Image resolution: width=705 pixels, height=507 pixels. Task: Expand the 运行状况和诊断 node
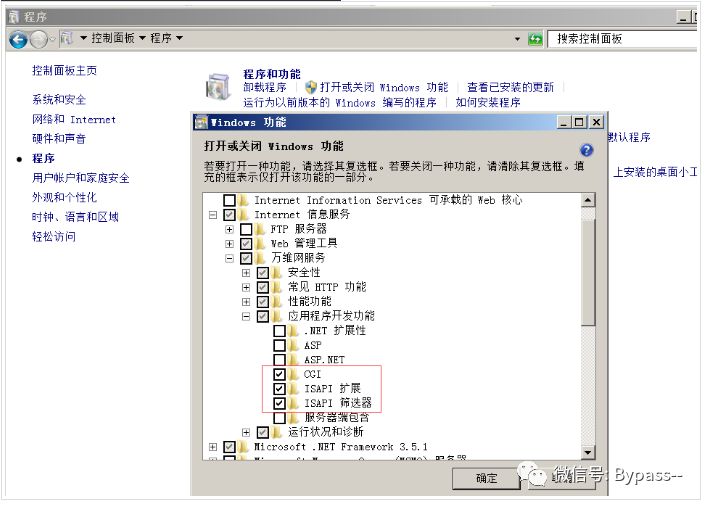point(246,432)
